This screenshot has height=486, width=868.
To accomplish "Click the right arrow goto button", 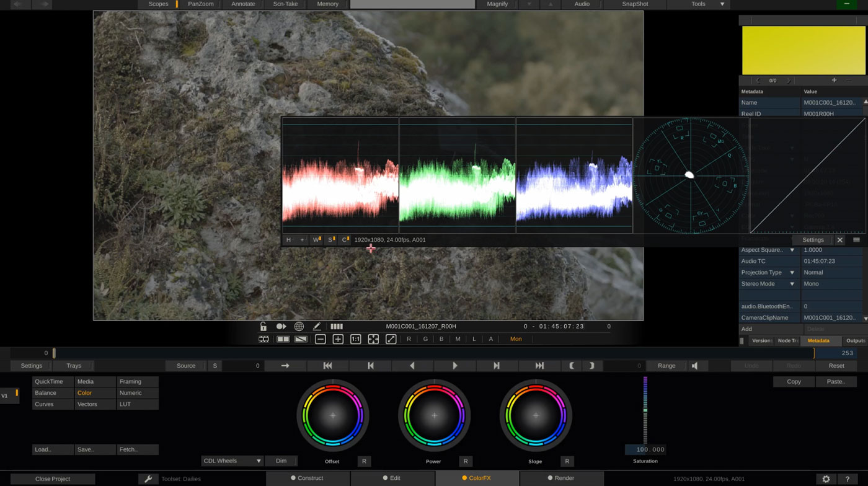I will (285, 366).
